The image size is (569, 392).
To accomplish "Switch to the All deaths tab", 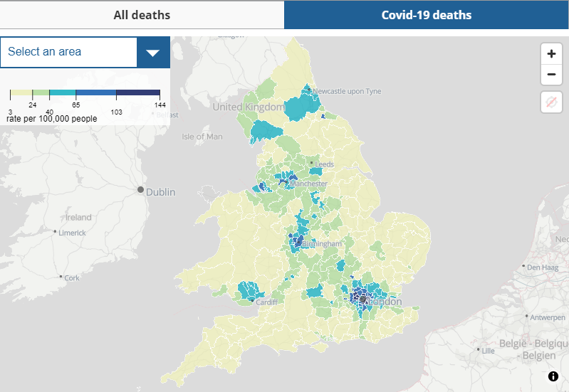I will tap(142, 15).
